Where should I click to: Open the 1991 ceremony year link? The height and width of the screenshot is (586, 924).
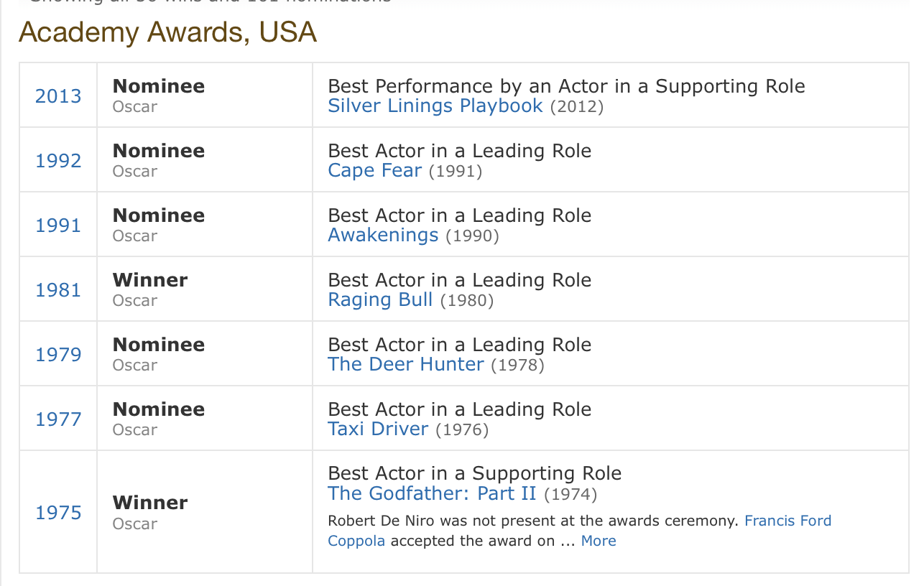tap(58, 225)
